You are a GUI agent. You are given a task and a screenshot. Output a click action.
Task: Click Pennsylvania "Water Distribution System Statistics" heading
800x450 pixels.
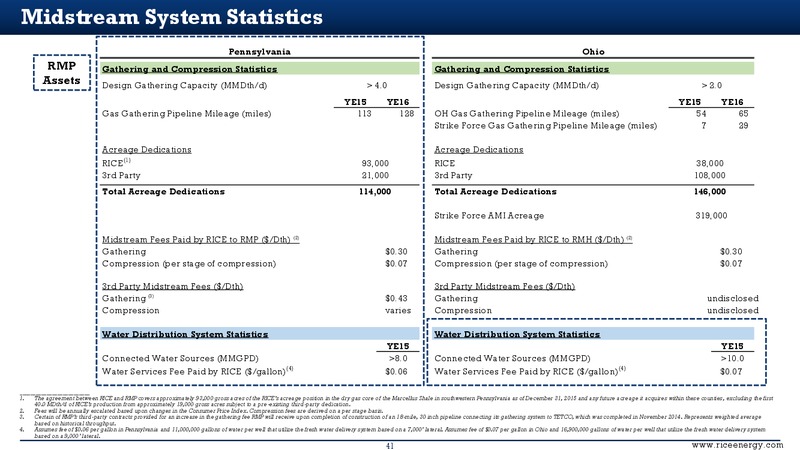(x=185, y=334)
